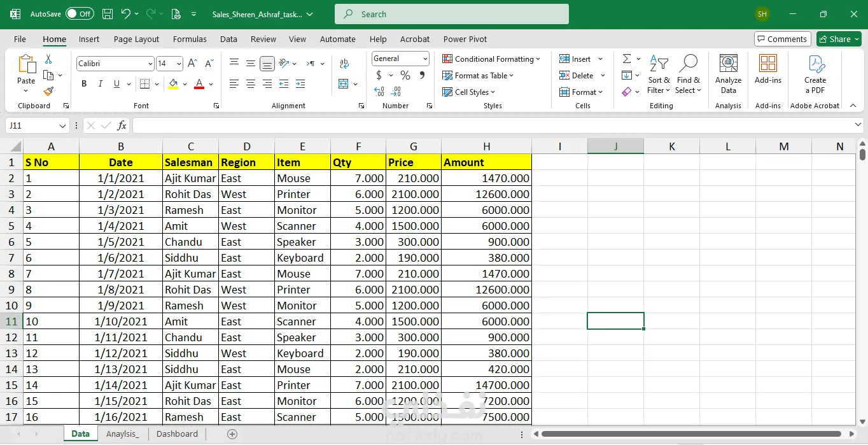This screenshot has height=445, width=868.
Task: Click the Format Painter brush icon
Action: [48, 91]
